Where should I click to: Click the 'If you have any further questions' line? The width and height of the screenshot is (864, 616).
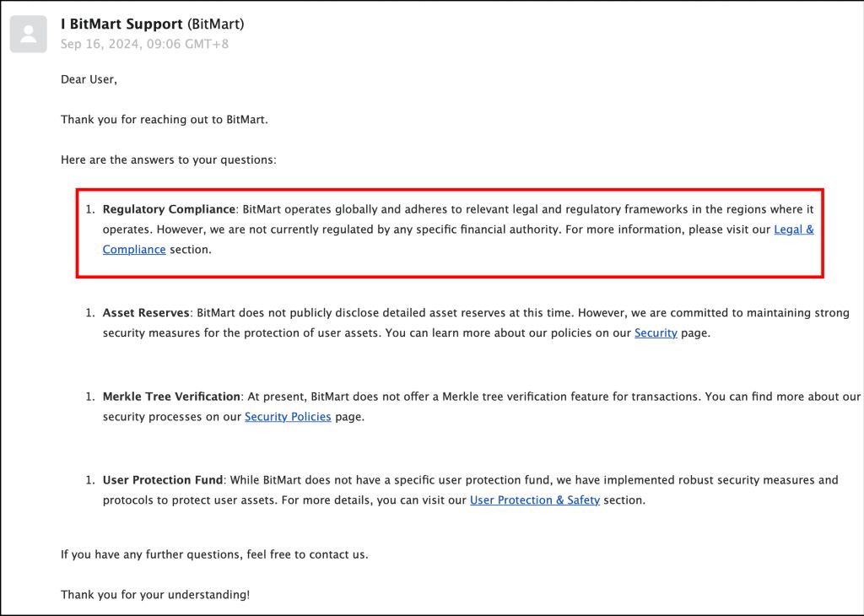point(214,554)
